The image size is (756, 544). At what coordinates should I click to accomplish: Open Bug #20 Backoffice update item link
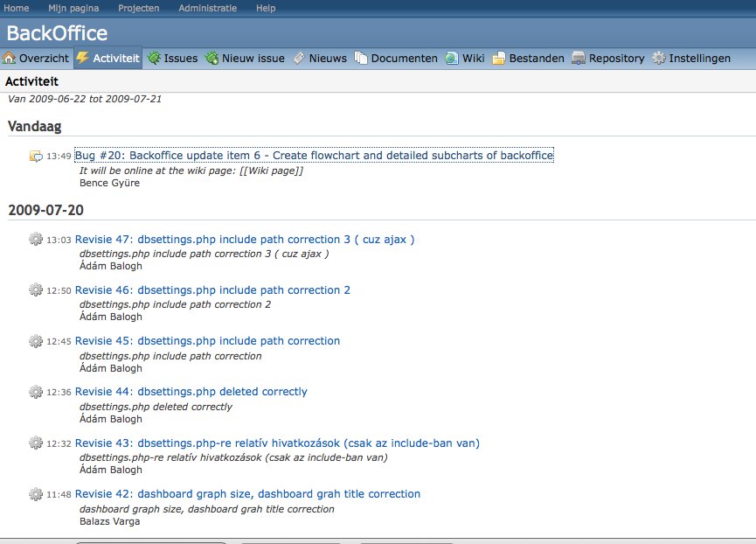(x=314, y=156)
